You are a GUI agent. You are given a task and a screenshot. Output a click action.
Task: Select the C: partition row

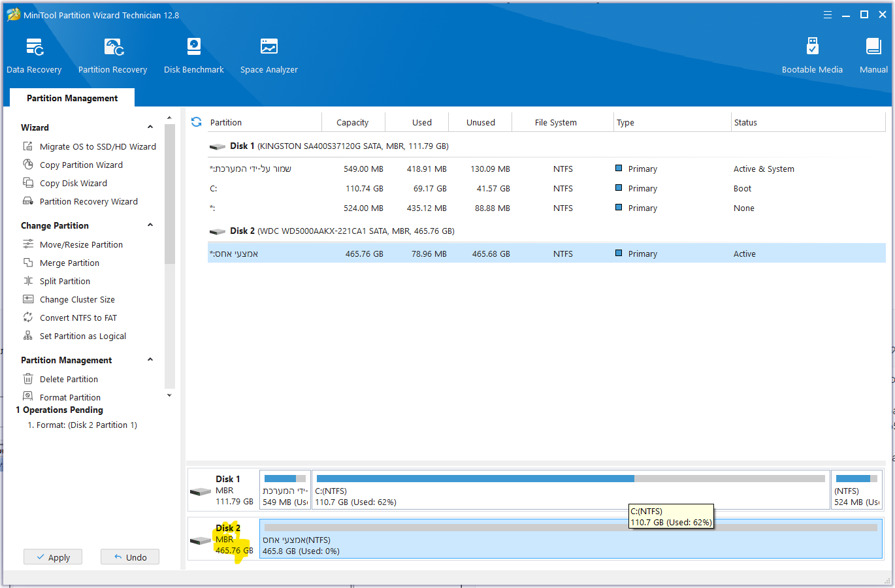[x=546, y=188]
